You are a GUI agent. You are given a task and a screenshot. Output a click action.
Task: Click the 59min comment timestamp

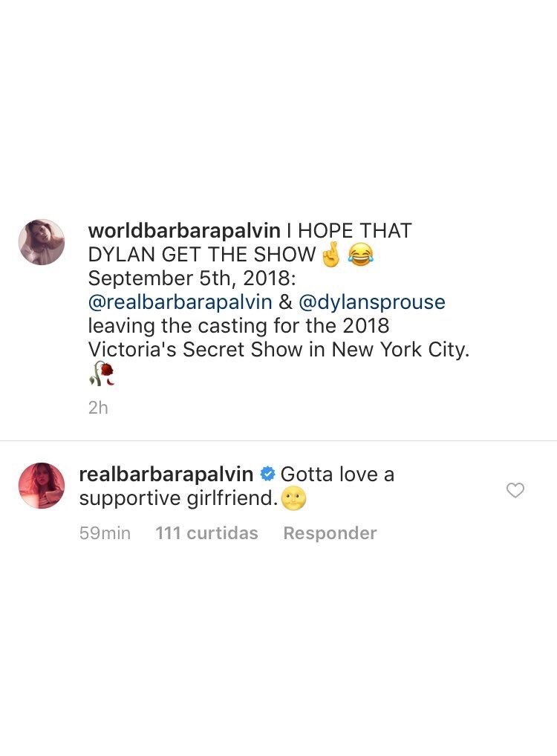click(105, 533)
